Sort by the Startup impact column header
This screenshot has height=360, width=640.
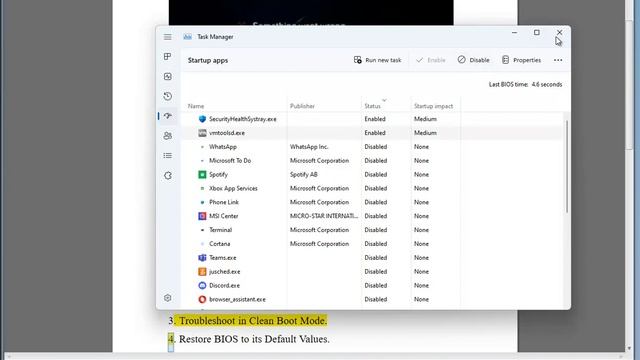click(433, 106)
